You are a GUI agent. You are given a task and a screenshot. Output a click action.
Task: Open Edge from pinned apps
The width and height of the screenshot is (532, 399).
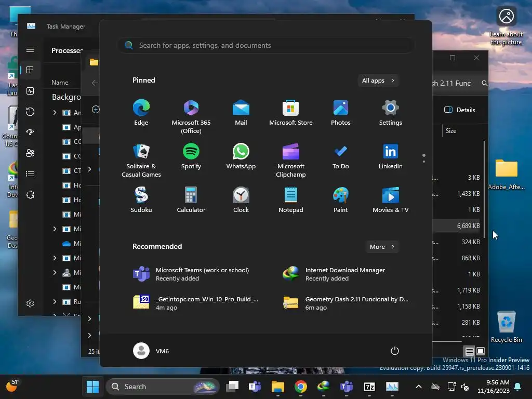[x=141, y=113]
